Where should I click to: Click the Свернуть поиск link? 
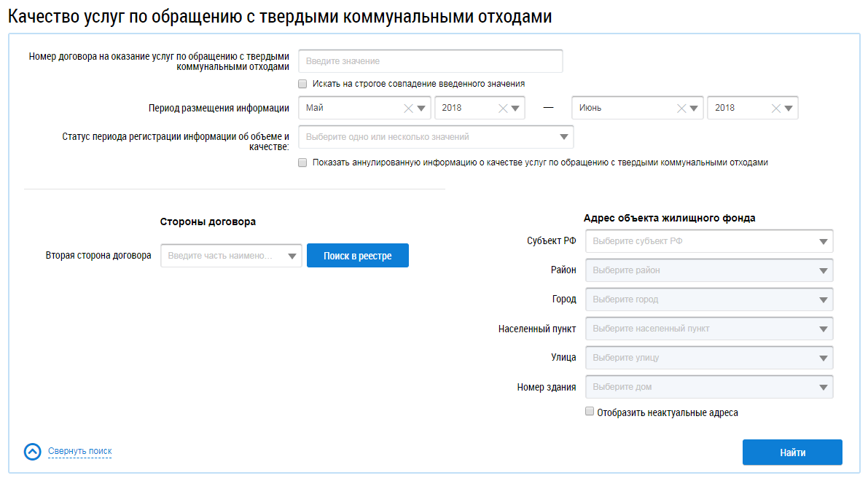coord(80,452)
